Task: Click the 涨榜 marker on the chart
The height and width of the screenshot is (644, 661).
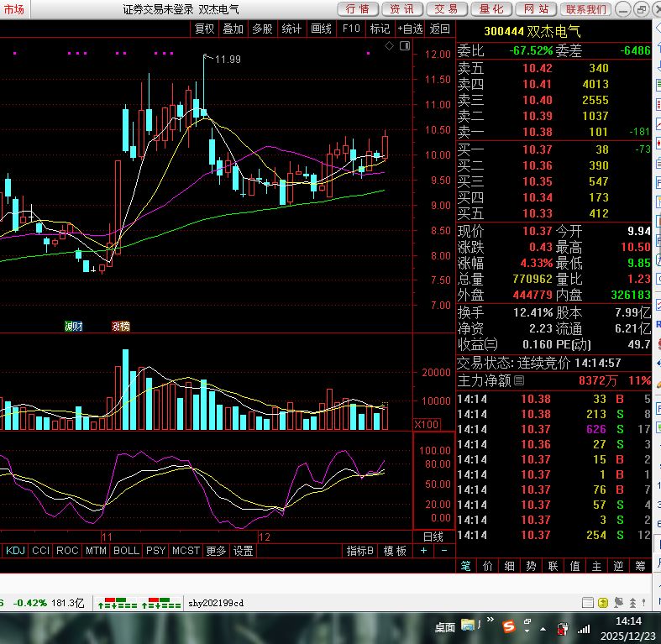Action: click(121, 326)
